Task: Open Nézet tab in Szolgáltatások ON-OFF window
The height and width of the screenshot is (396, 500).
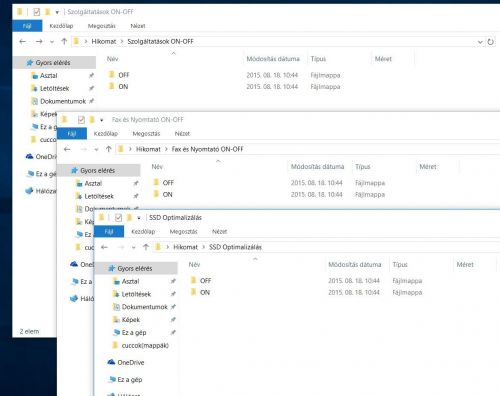Action: coord(138,26)
